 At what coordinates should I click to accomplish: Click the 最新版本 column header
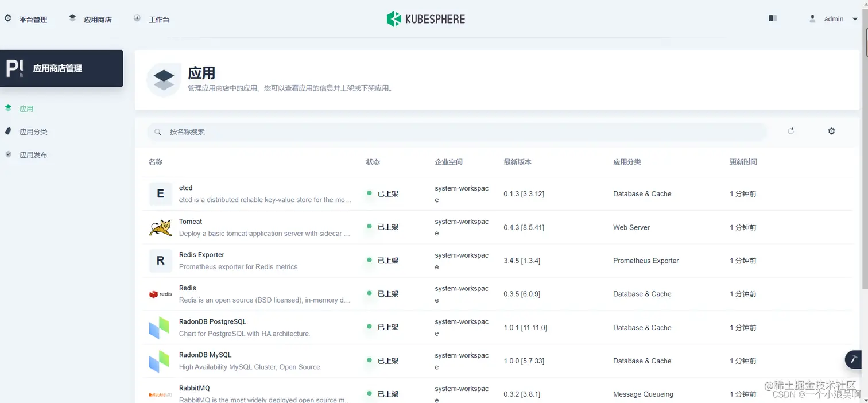pos(517,162)
